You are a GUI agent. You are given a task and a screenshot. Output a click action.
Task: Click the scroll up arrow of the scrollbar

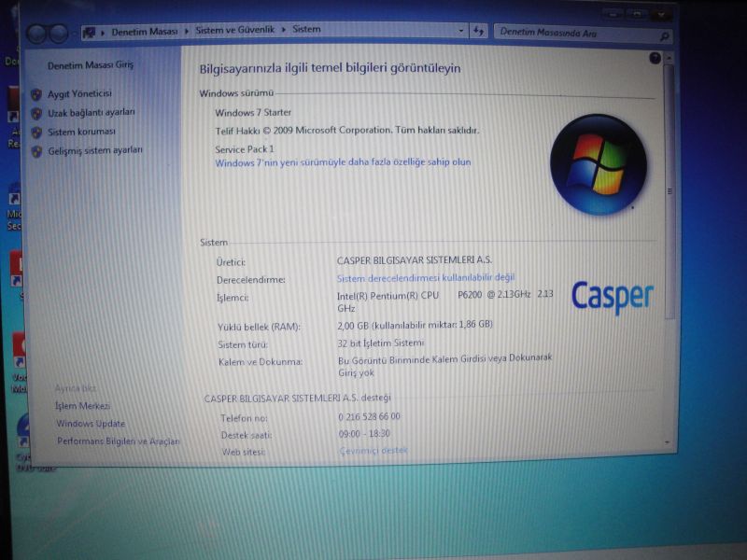(669, 58)
